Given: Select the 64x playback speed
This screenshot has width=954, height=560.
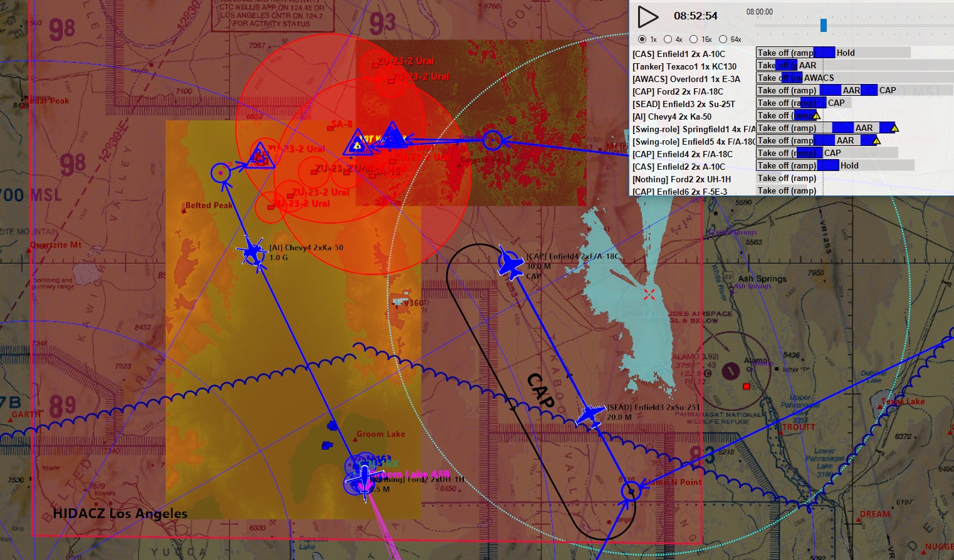Looking at the screenshot, I should pyautogui.click(x=723, y=39).
